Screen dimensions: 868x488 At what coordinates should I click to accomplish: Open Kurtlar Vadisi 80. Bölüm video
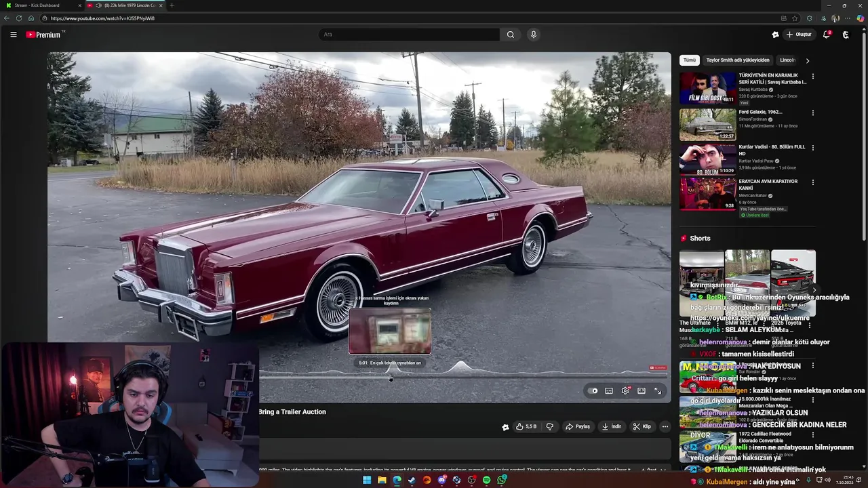(708, 159)
